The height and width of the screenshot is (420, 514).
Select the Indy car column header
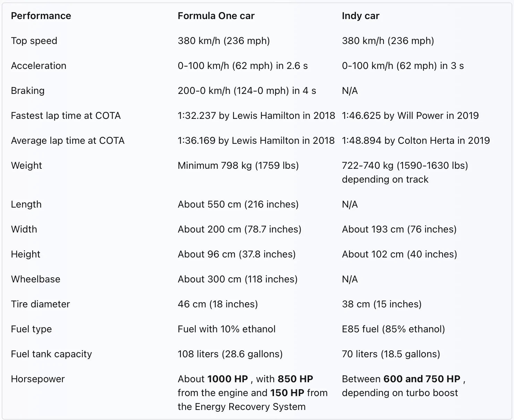pos(361,16)
